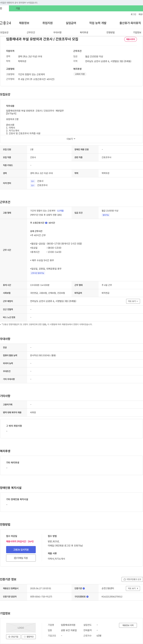The height and width of the screenshot is (644, 143).
Task: Open the 직업 능력 개발 menu
Action: pyautogui.click(x=98, y=23)
